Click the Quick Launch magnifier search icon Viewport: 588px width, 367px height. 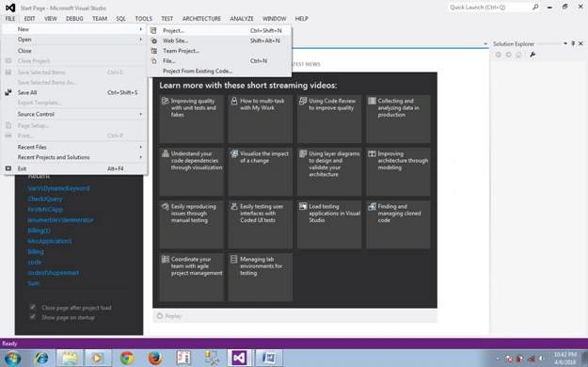(x=535, y=7)
